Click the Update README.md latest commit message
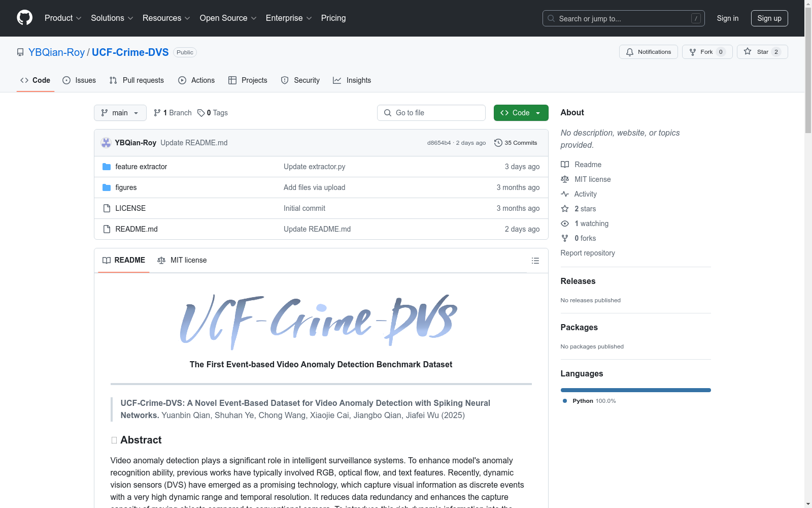 194,143
